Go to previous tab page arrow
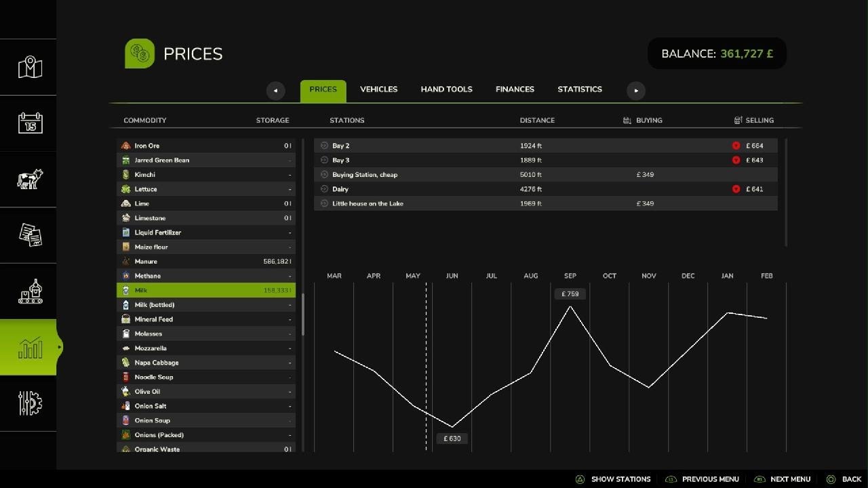Screen dimensions: 868x488 tap(275, 90)
